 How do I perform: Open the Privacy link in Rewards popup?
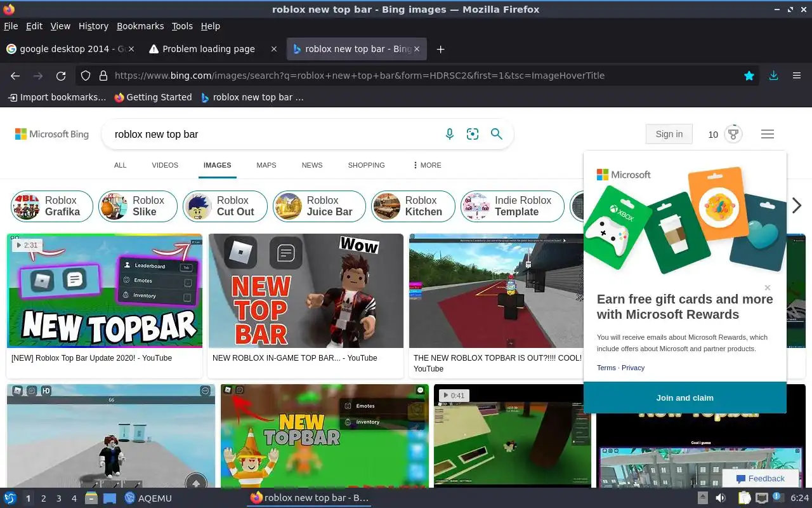tap(633, 368)
